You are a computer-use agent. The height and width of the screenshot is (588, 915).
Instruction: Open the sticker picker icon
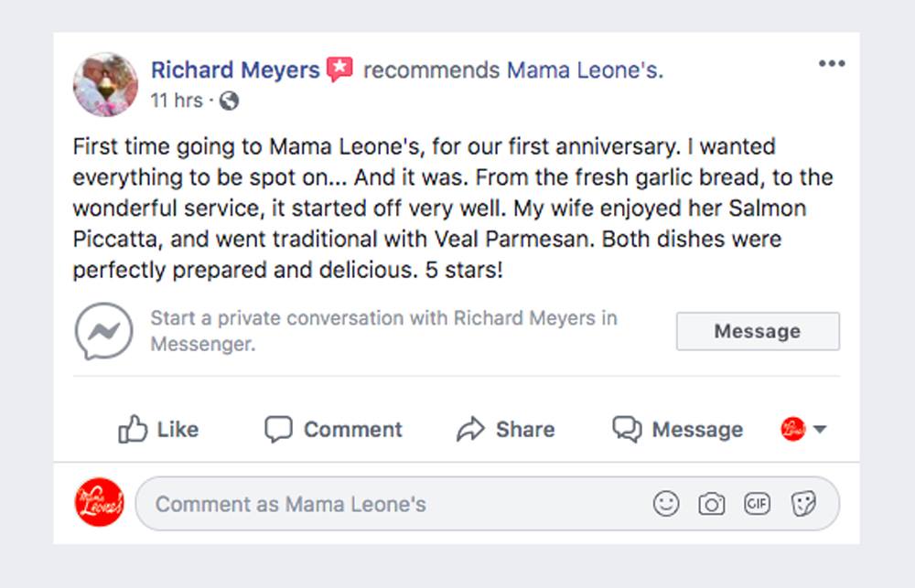point(803,504)
